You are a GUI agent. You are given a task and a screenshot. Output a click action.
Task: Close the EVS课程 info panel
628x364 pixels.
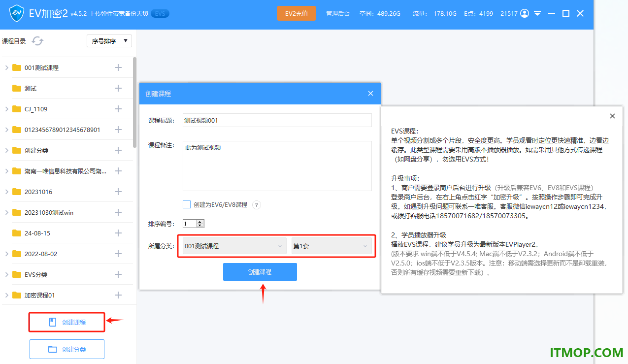click(x=612, y=116)
